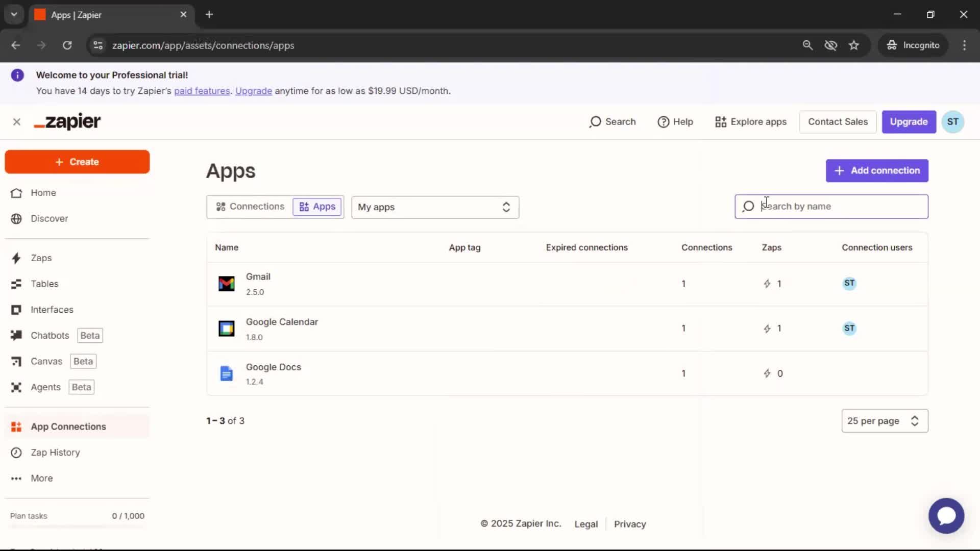Click the Connection users column header

[x=877, y=247]
